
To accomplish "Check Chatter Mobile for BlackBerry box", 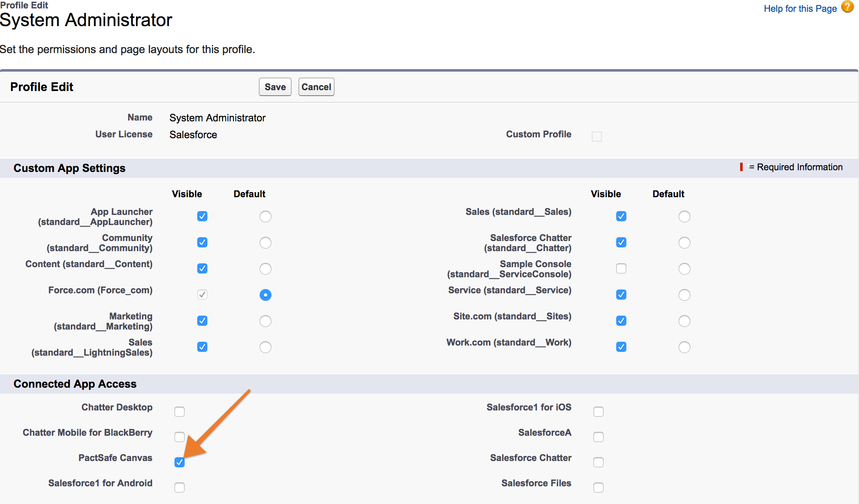I will 180,437.
